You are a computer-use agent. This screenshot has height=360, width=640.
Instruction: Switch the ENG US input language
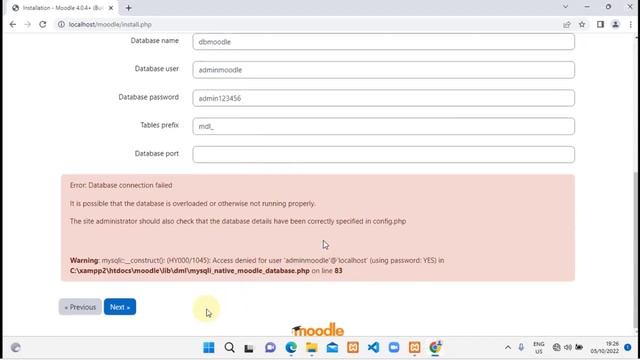[x=539, y=348]
